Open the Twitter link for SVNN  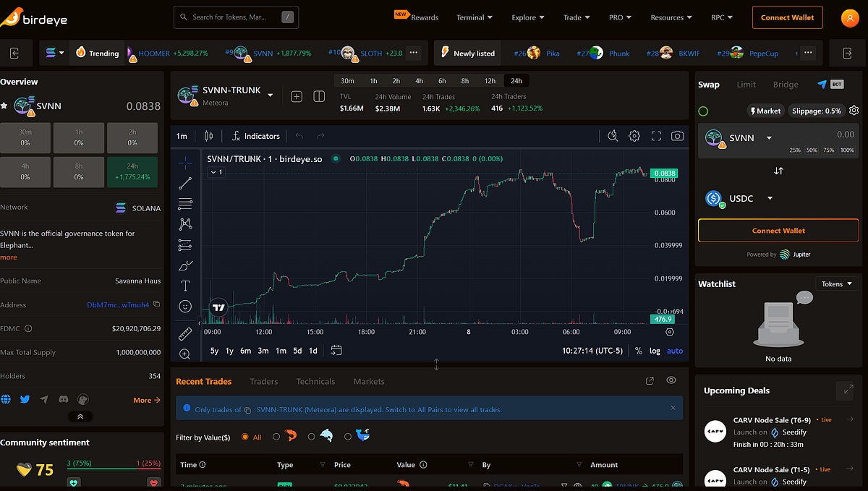(25, 399)
